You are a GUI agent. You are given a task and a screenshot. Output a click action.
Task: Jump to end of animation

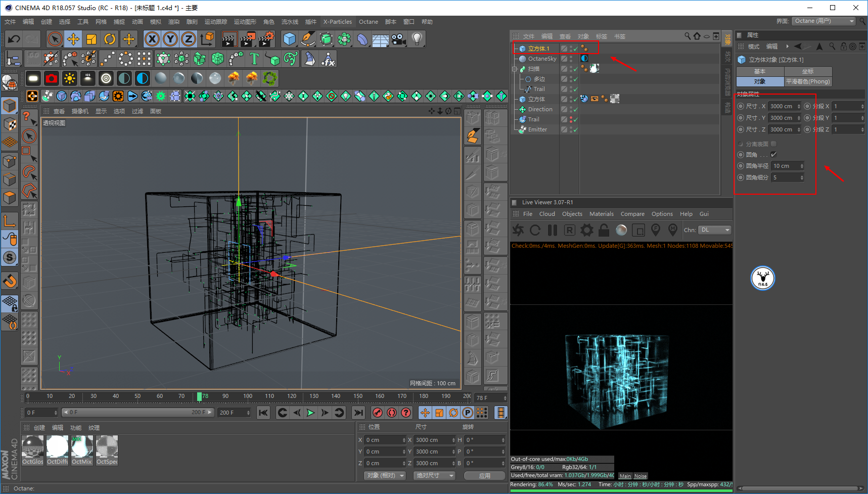(358, 413)
